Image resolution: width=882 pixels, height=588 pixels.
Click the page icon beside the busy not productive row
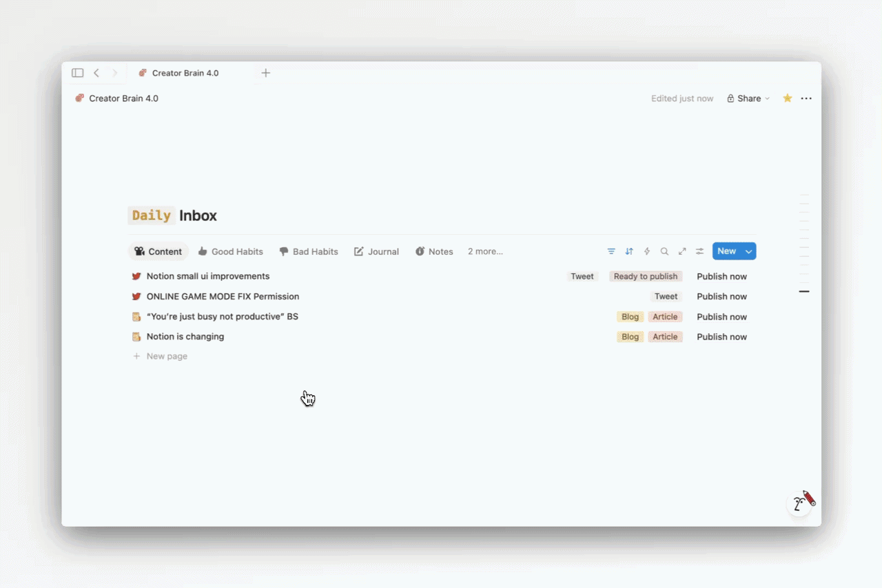pos(136,317)
